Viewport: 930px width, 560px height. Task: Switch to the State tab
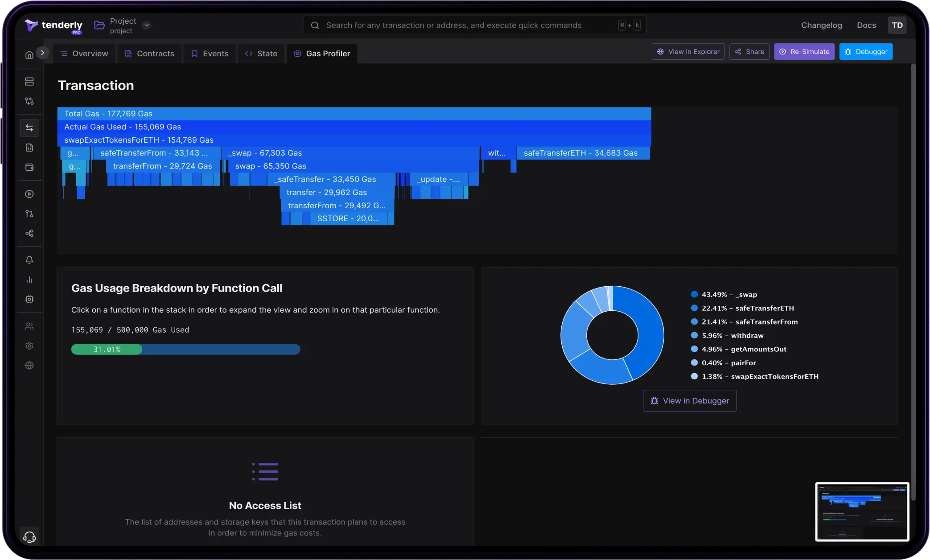pos(261,54)
